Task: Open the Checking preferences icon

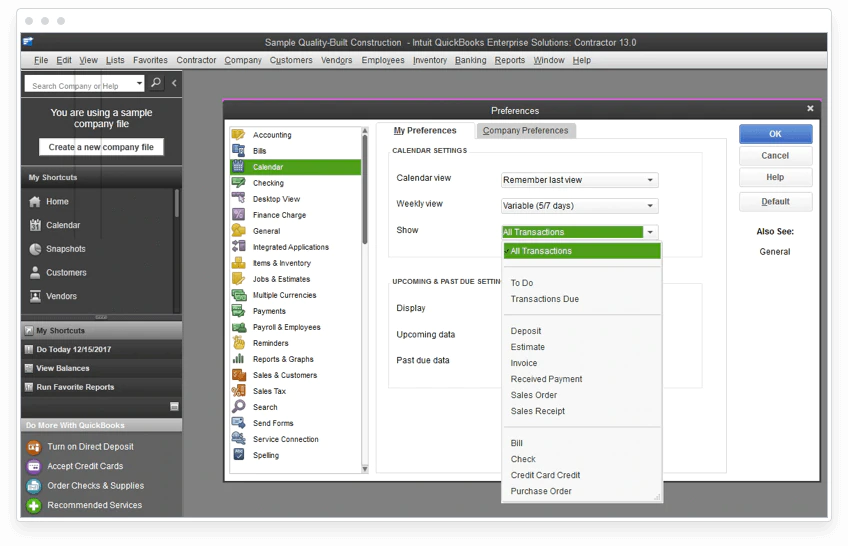Action: tap(238, 183)
